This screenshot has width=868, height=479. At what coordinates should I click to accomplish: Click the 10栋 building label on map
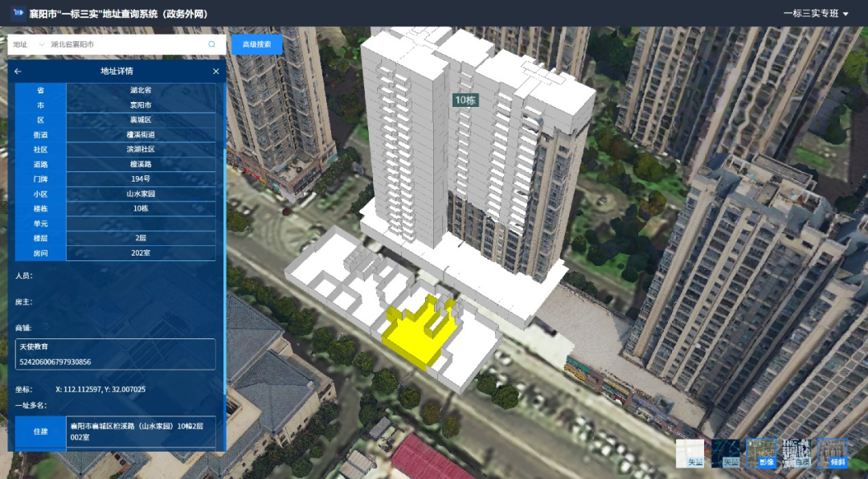click(465, 100)
